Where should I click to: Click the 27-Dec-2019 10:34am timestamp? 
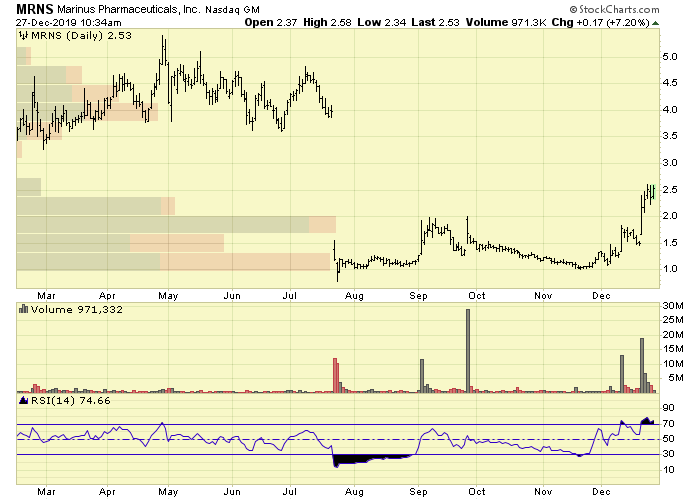tap(68, 22)
